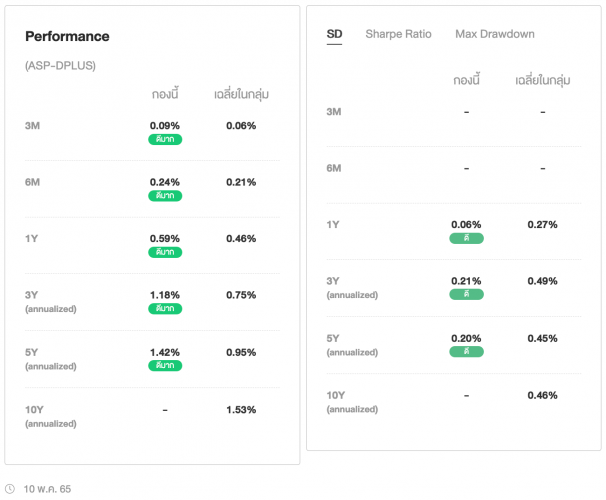Viewport: 606px width, 500px height.
Task: Click the กองนี้ header in the Performance table
Action: [x=165, y=95]
